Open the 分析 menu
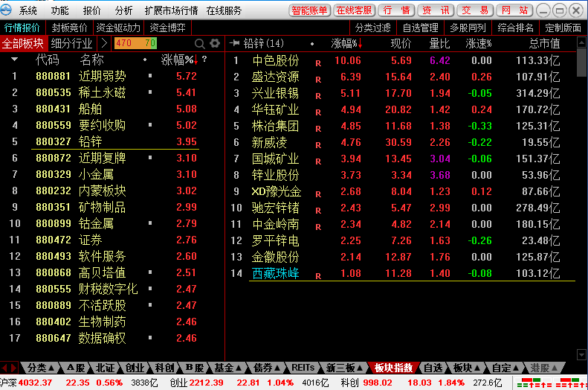588x390 pixels. 123,10
